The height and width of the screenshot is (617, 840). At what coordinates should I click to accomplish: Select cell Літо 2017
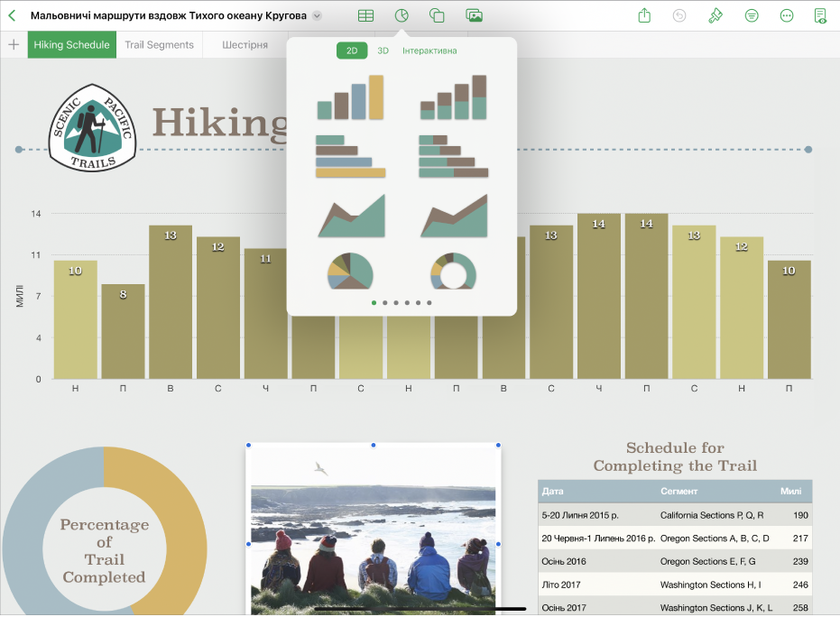coord(561,585)
